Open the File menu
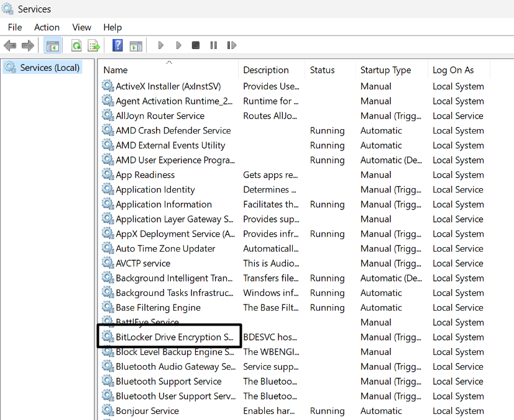This screenshot has width=514, height=420. coord(15,27)
